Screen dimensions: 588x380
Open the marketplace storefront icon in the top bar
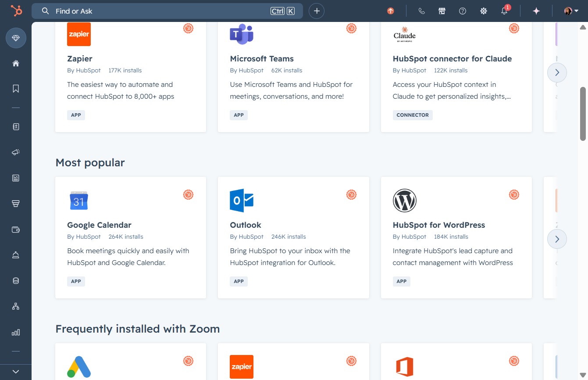[442, 11]
